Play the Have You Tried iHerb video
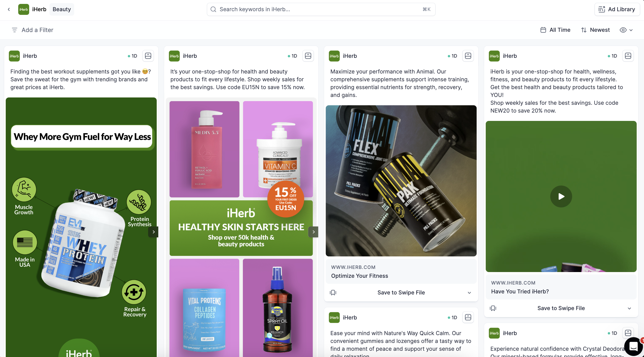The width and height of the screenshot is (644, 357). 561,196
